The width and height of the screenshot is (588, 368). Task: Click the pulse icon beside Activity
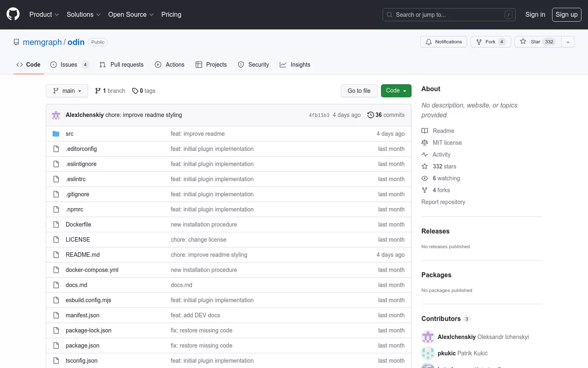pyautogui.click(x=425, y=155)
